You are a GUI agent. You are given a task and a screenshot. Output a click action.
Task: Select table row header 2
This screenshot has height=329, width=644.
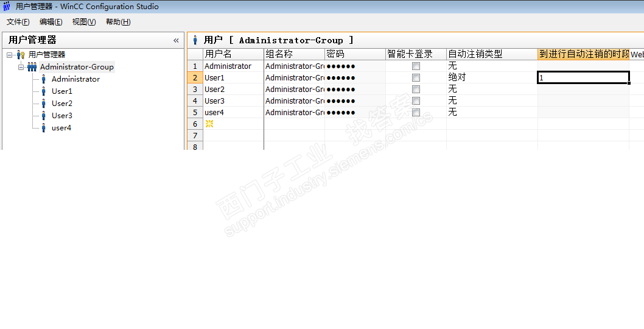[195, 78]
